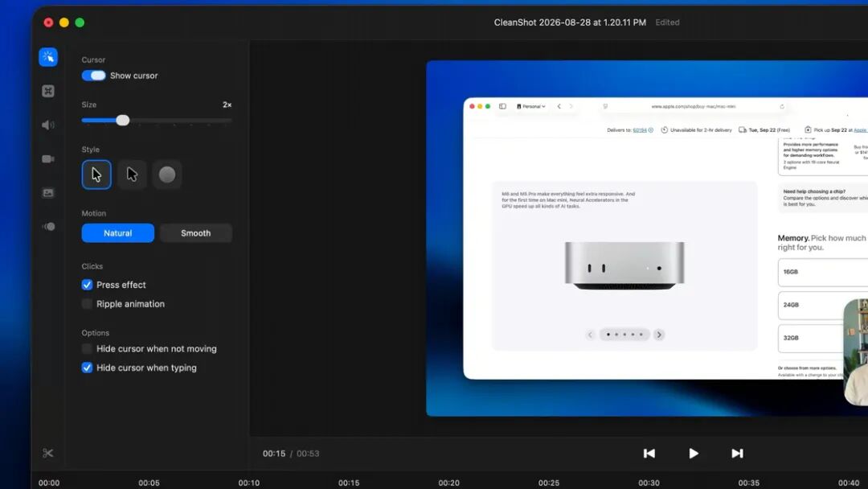Select the outlined arrow cursor style
This screenshot has width=868, height=489.
coord(132,175)
